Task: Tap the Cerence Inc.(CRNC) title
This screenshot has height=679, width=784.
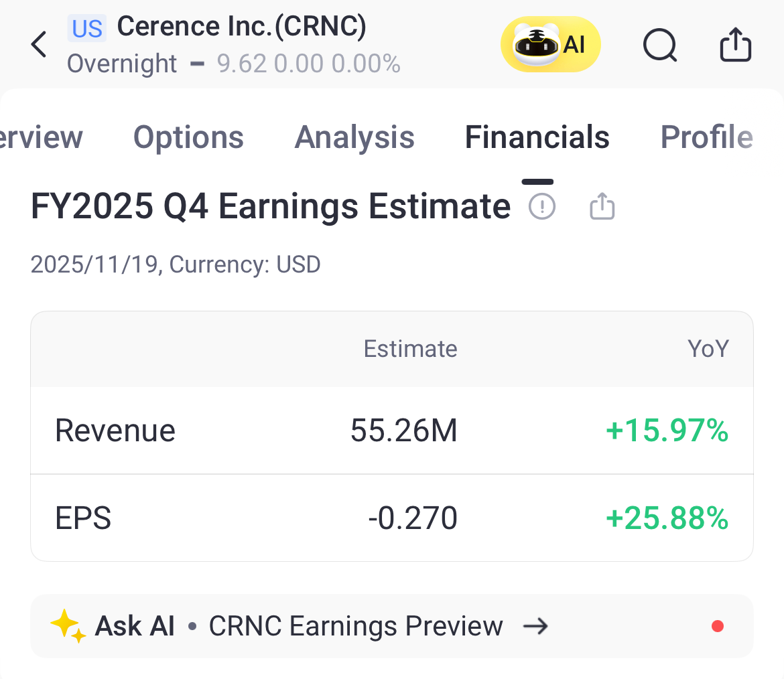Action: click(242, 27)
